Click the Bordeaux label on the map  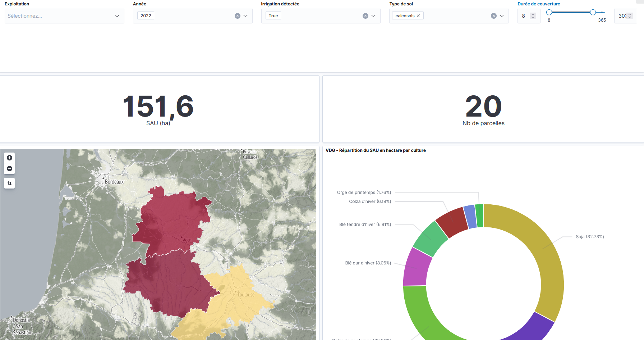pos(114,182)
